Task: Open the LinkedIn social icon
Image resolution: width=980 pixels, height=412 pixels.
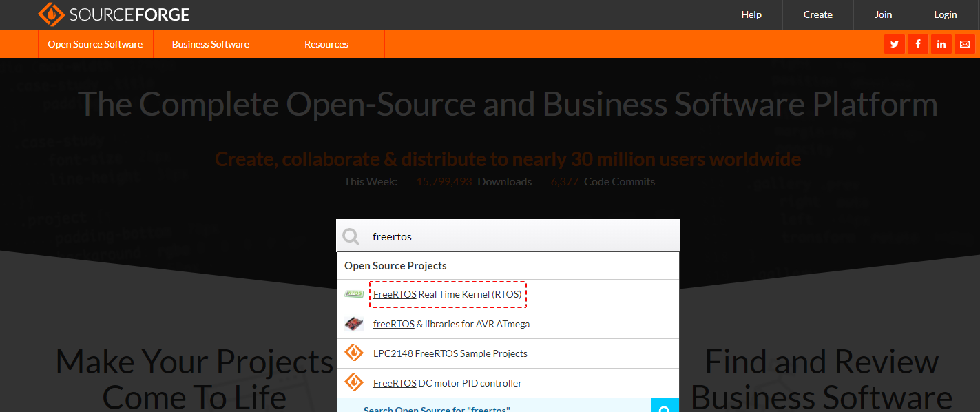Action: point(941,44)
